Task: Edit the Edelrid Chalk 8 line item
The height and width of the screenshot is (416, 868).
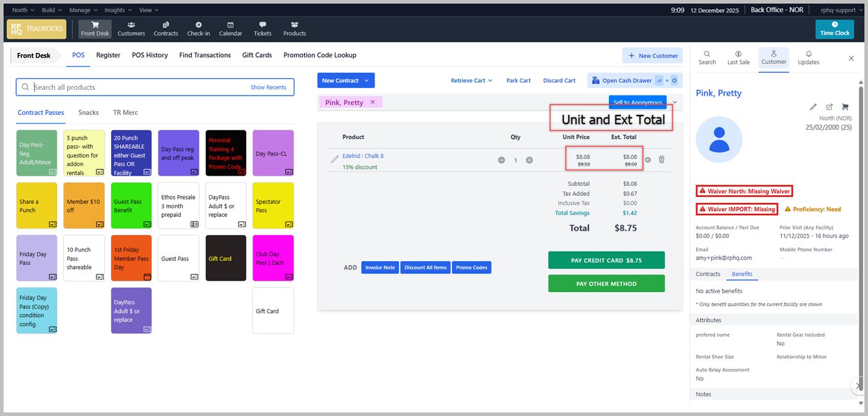Action: click(x=335, y=160)
